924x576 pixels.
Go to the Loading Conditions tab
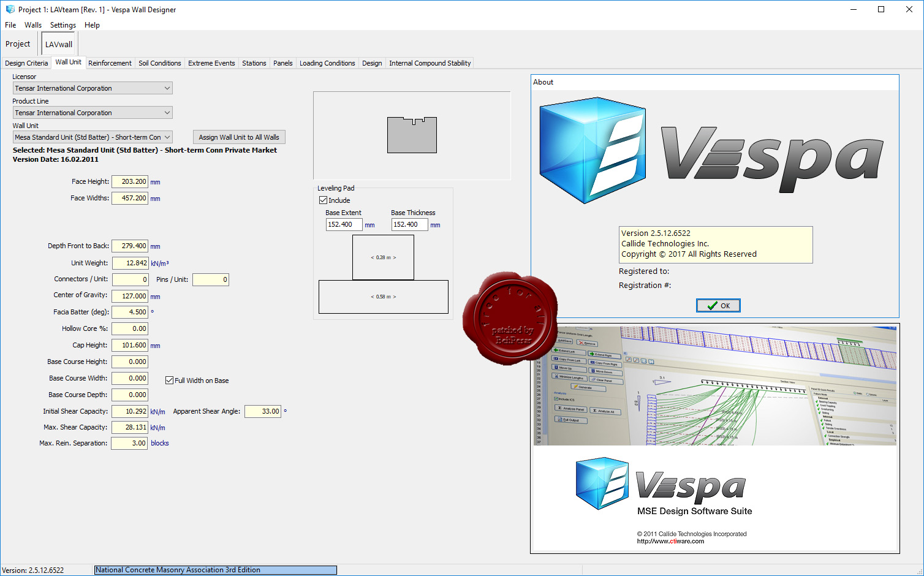[327, 63]
